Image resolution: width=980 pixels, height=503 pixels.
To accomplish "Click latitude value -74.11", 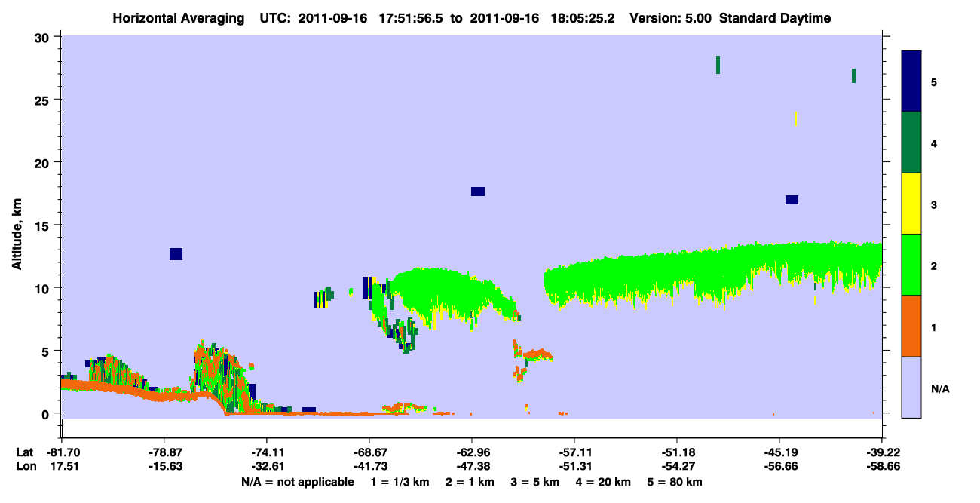I will tap(267, 452).
